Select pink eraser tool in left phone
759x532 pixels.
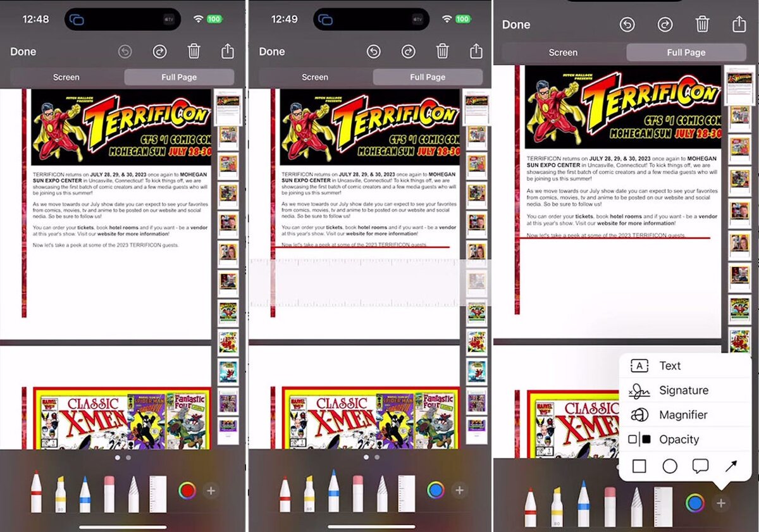tap(109, 493)
